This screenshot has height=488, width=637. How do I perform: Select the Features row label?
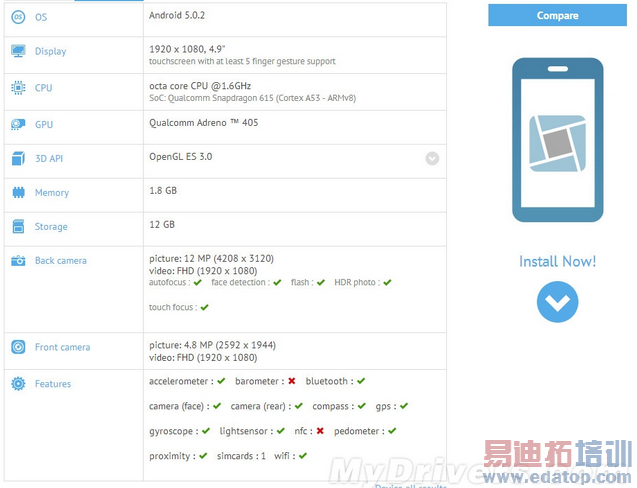click(53, 384)
